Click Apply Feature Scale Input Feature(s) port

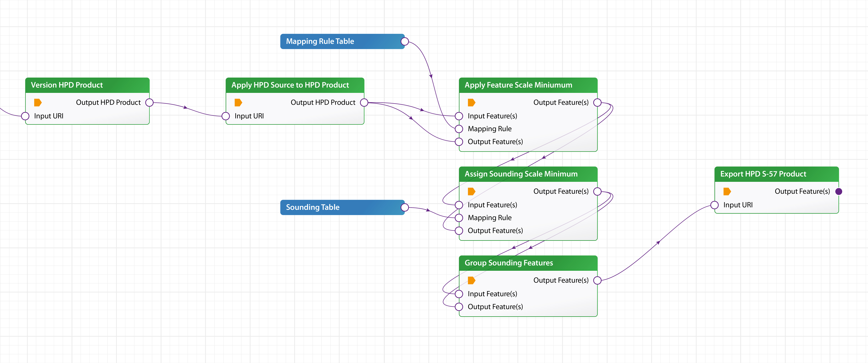click(x=459, y=116)
